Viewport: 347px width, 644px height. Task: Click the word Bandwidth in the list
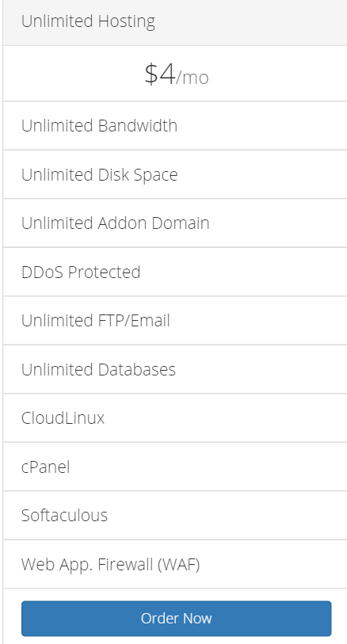pyautogui.click(x=138, y=125)
